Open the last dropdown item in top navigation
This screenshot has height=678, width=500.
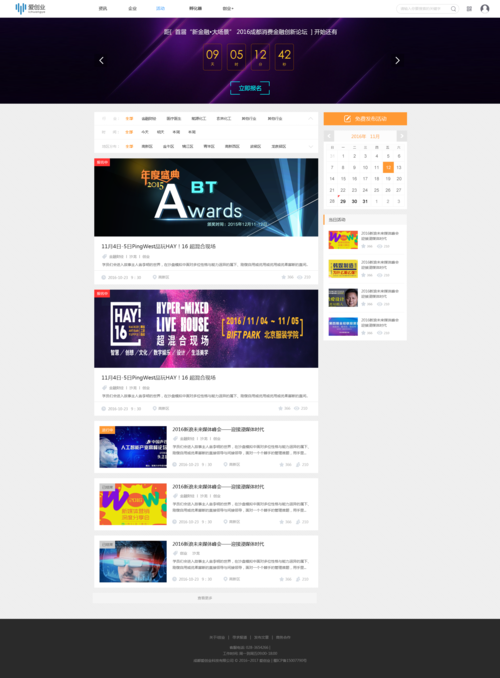pos(228,9)
